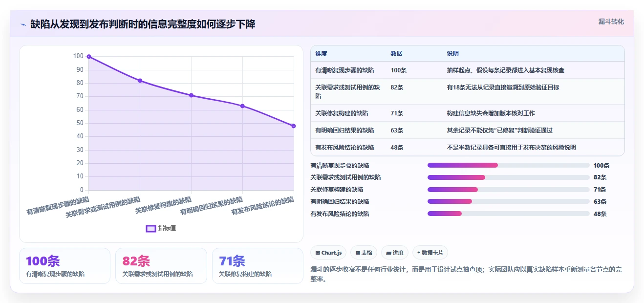Viewport: 644px width, 303px height.
Task: Click progress label 有发布风险结论的缺陷
Action: point(340,214)
